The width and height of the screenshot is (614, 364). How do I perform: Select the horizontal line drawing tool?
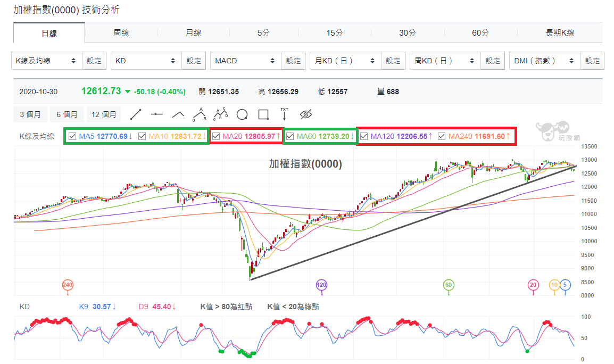tap(156, 114)
